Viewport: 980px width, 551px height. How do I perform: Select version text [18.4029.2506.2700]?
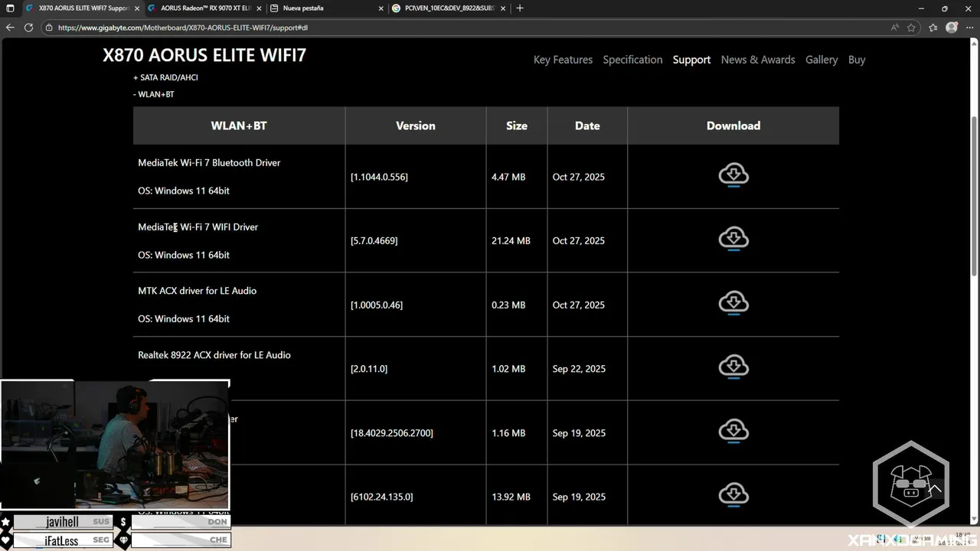click(392, 433)
